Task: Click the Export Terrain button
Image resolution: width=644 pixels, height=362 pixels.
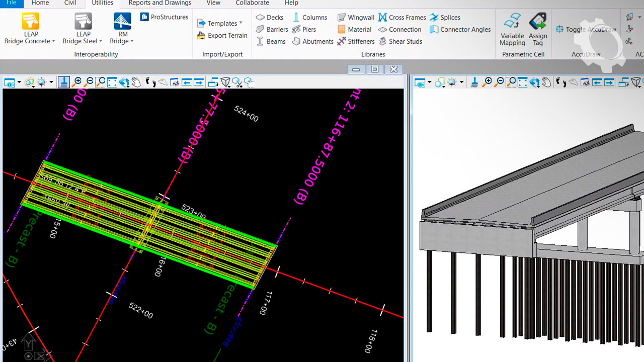Action: (222, 36)
